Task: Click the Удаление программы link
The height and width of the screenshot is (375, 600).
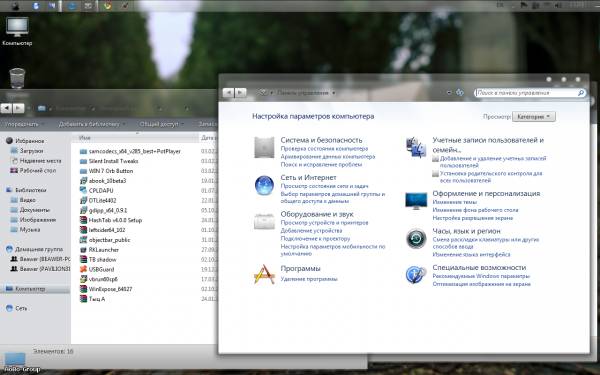Action: [x=309, y=279]
